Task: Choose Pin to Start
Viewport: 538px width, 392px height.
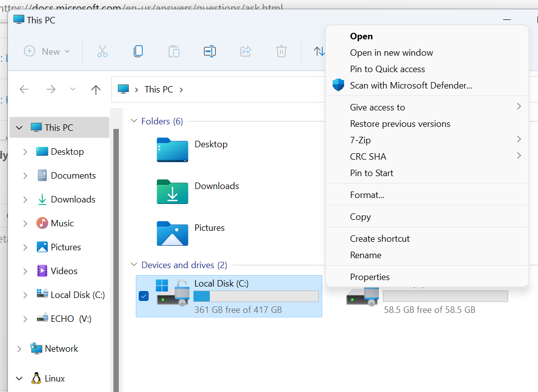Action: [x=427, y=173]
